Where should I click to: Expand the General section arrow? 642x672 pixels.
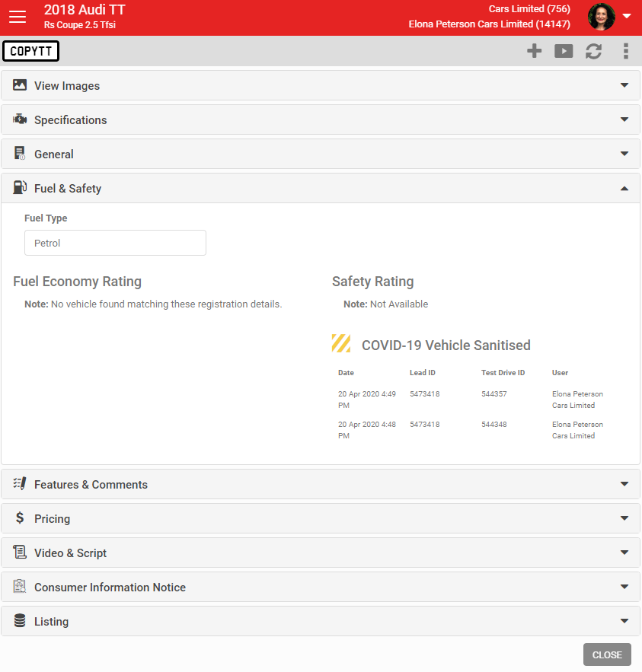[x=624, y=154]
